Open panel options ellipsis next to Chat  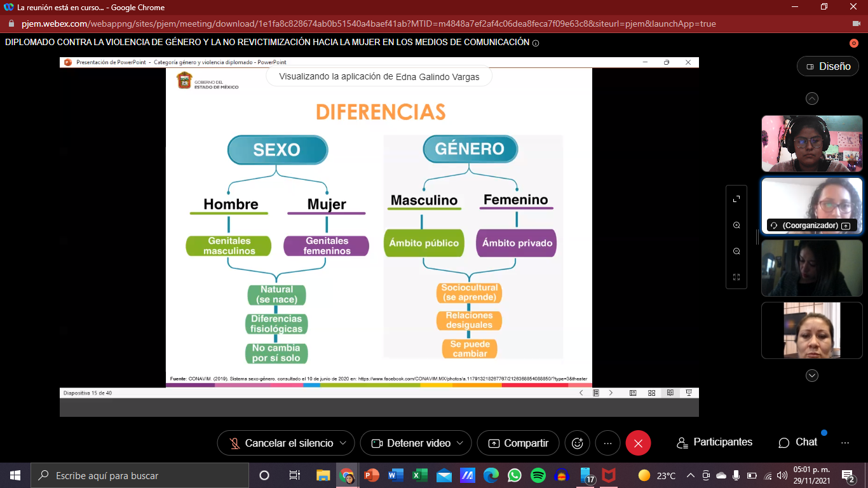845,442
